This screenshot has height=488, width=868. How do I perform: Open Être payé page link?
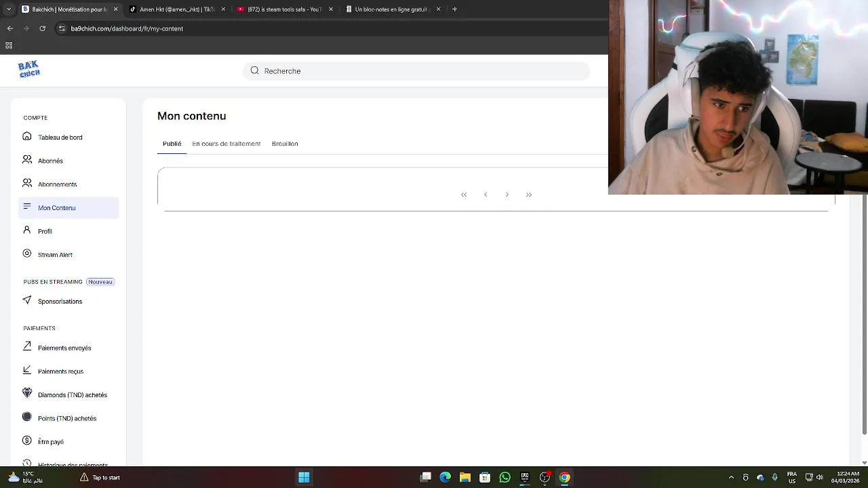(x=51, y=442)
